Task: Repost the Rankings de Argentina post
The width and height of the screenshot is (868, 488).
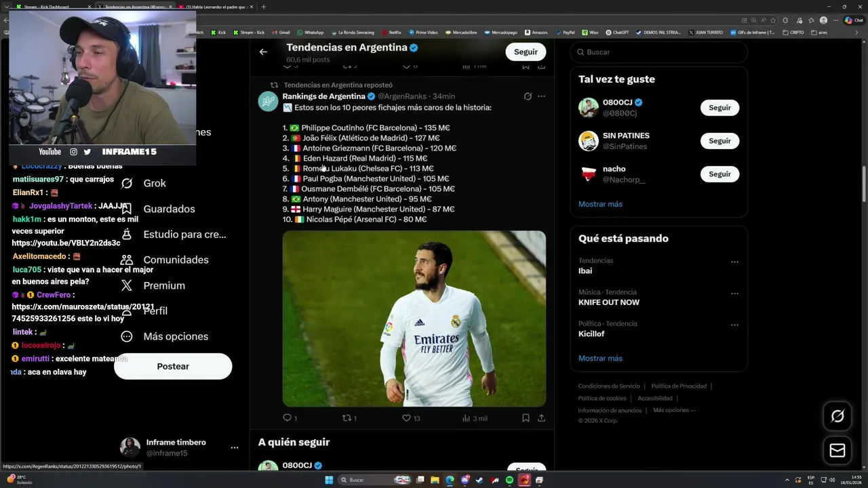Action: tap(349, 418)
